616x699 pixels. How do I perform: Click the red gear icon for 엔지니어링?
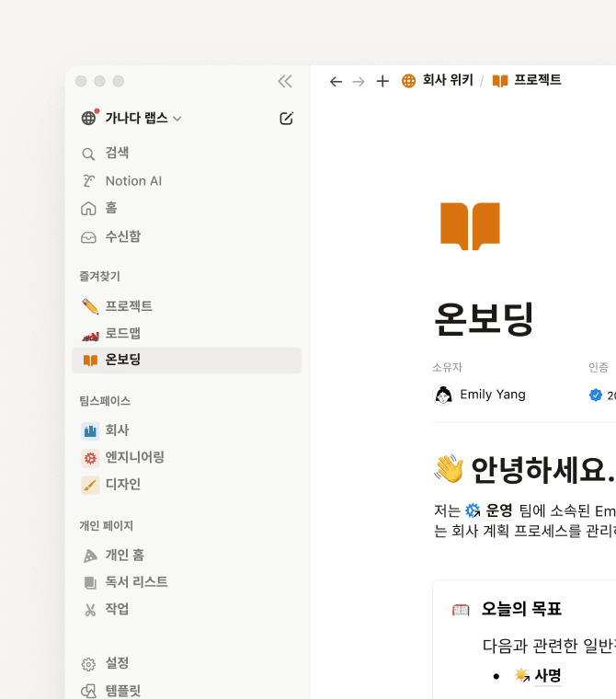90,458
